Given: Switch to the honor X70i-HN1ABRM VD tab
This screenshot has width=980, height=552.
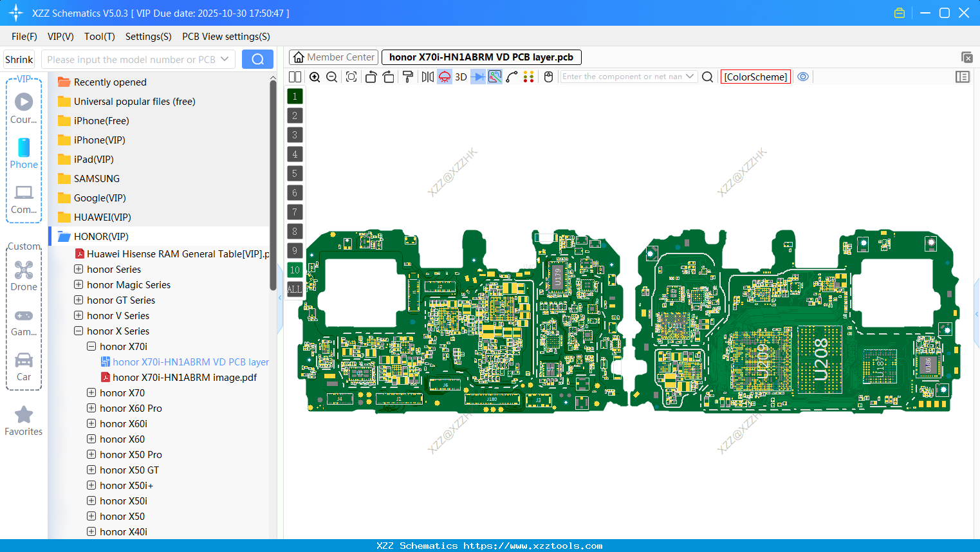Looking at the screenshot, I should tap(479, 57).
